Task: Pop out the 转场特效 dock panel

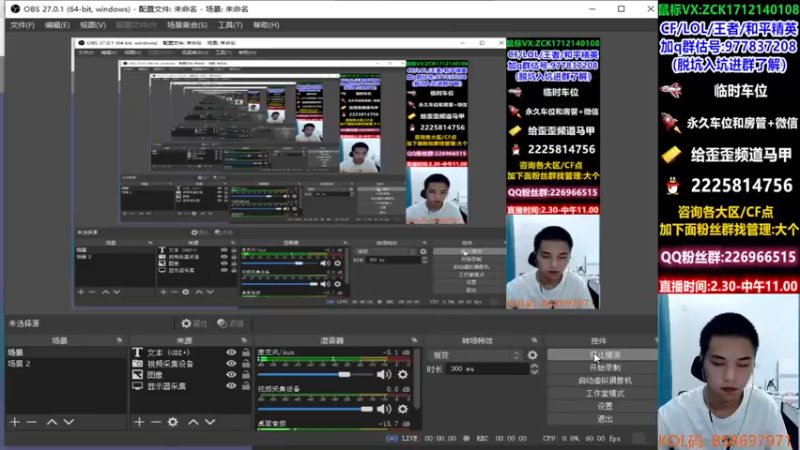Action: (534, 340)
